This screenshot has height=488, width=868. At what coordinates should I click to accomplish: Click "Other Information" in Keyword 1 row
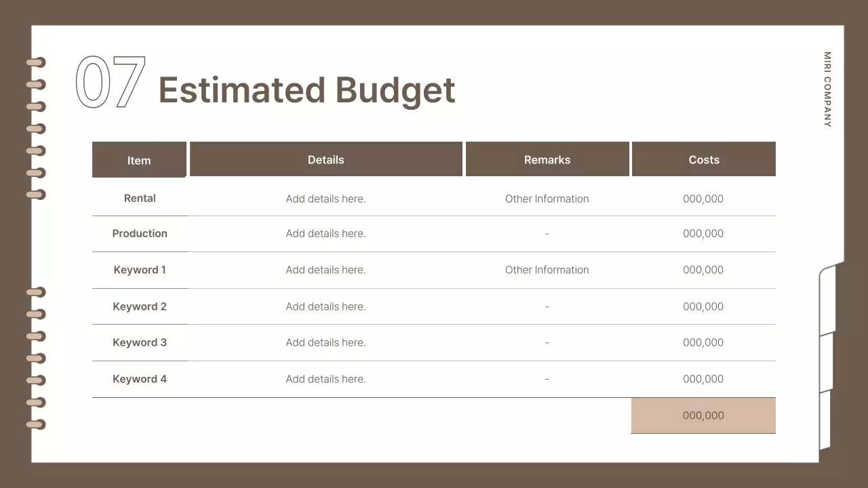547,270
